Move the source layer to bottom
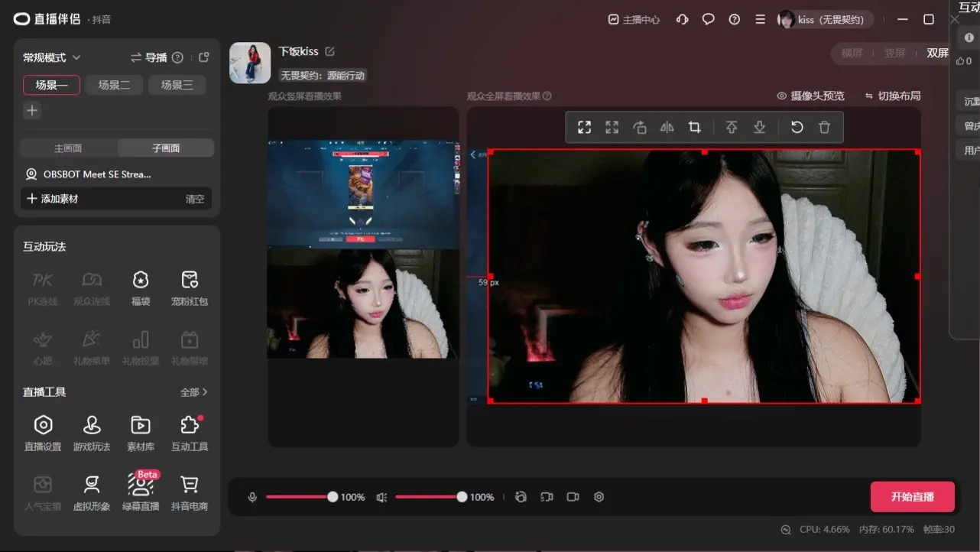Viewport: 980px width, 552px height. 759,128
